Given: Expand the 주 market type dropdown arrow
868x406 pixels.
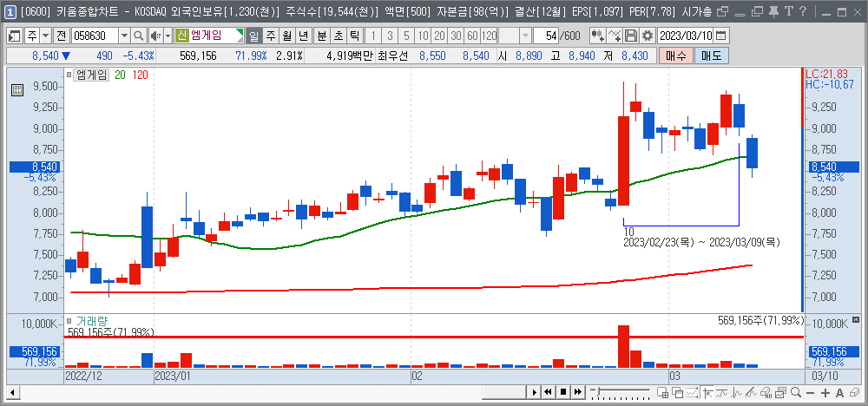Looking at the screenshot, I should [45, 36].
